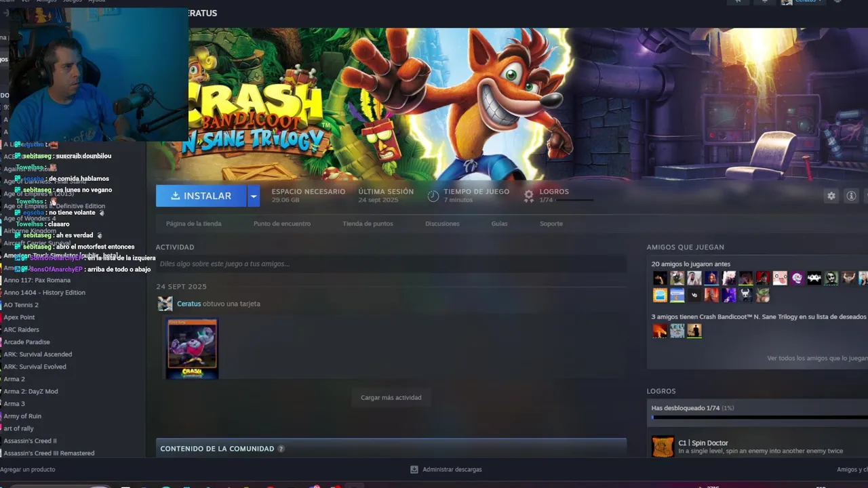868x488 pixels.
Task: Open the C1 Spin Doctor achievement icon
Action: point(663,447)
